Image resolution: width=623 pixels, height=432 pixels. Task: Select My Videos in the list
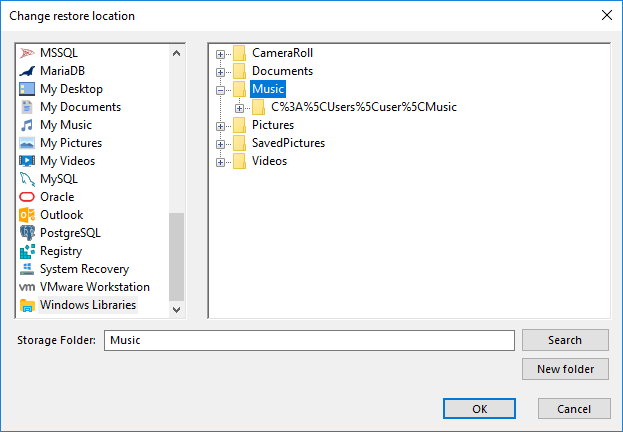(x=68, y=161)
